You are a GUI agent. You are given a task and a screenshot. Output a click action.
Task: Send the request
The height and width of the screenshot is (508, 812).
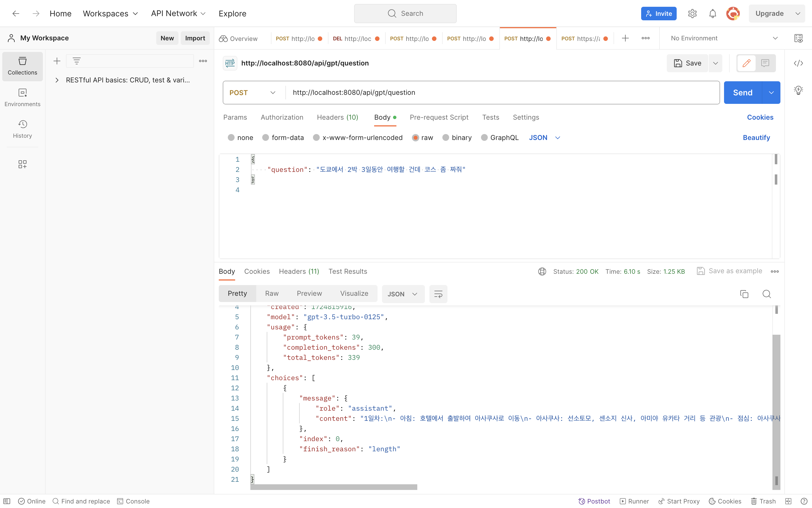pyautogui.click(x=743, y=93)
